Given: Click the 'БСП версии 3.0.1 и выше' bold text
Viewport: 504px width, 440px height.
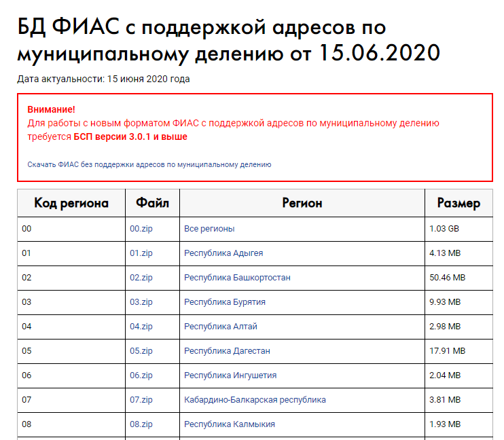Looking at the screenshot, I should 130,137.
